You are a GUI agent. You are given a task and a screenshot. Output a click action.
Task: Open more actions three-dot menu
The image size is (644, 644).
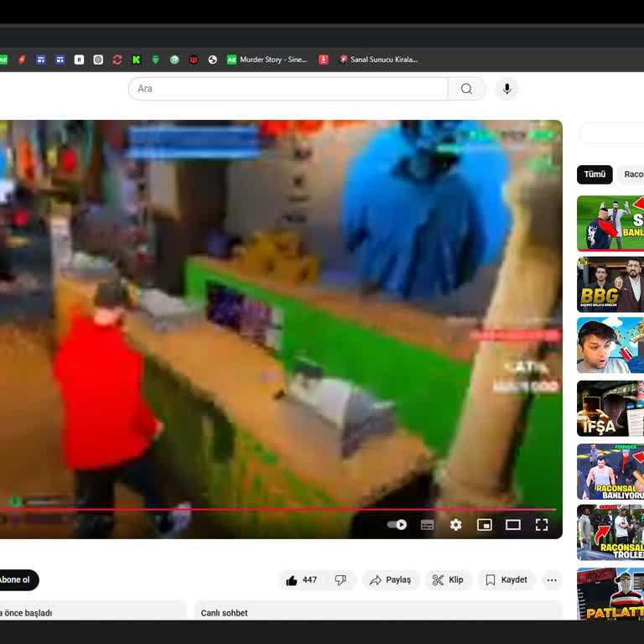click(x=552, y=580)
